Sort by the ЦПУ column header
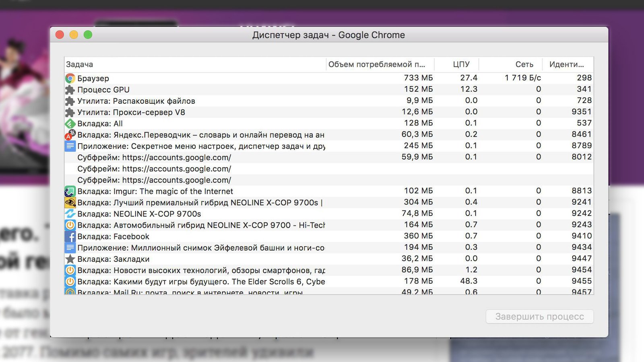Image resolution: width=644 pixels, height=362 pixels. (457, 64)
